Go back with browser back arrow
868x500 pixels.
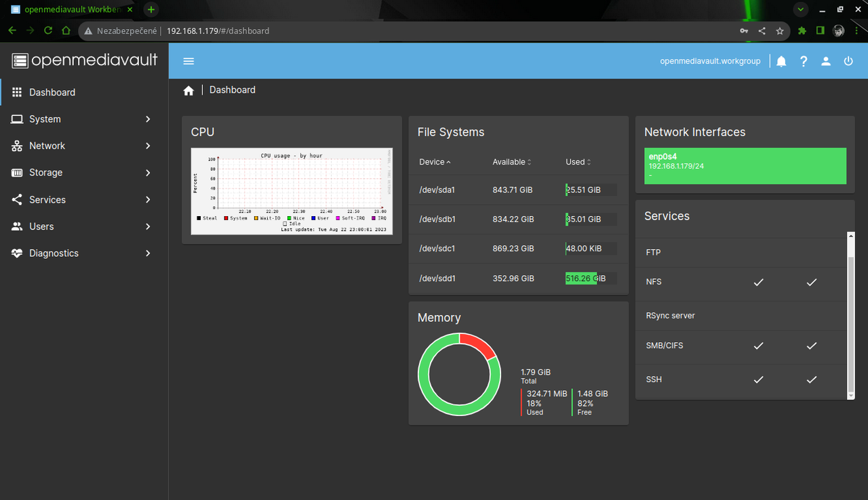[12, 30]
